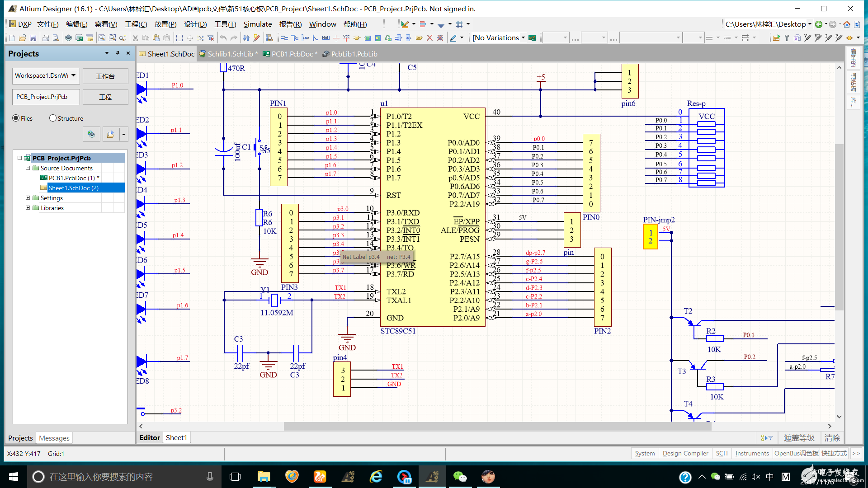This screenshot has width=868, height=488.
Task: Select the Place Bus tool
Action: point(295,38)
